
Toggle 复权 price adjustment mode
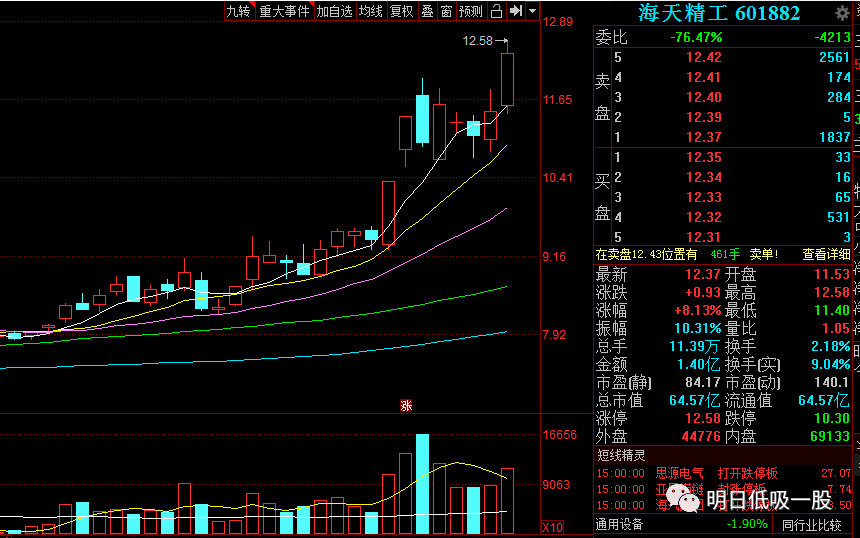(x=401, y=11)
